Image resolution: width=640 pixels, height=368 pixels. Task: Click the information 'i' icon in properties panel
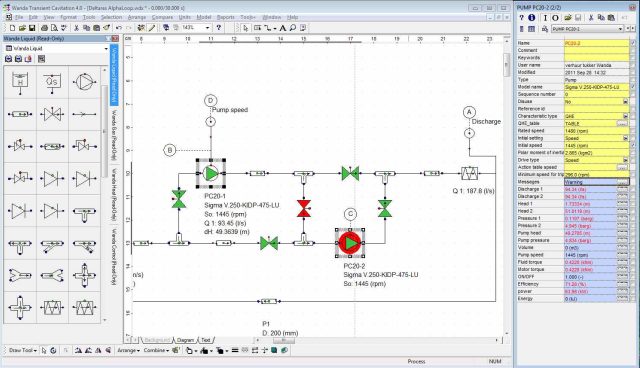point(531,18)
